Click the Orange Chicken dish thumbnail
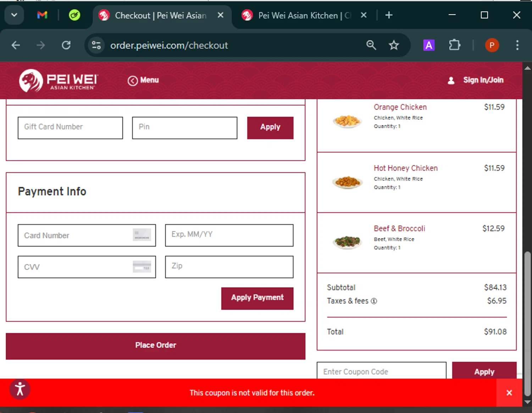Screen dimensions: 532x413 tap(347, 121)
